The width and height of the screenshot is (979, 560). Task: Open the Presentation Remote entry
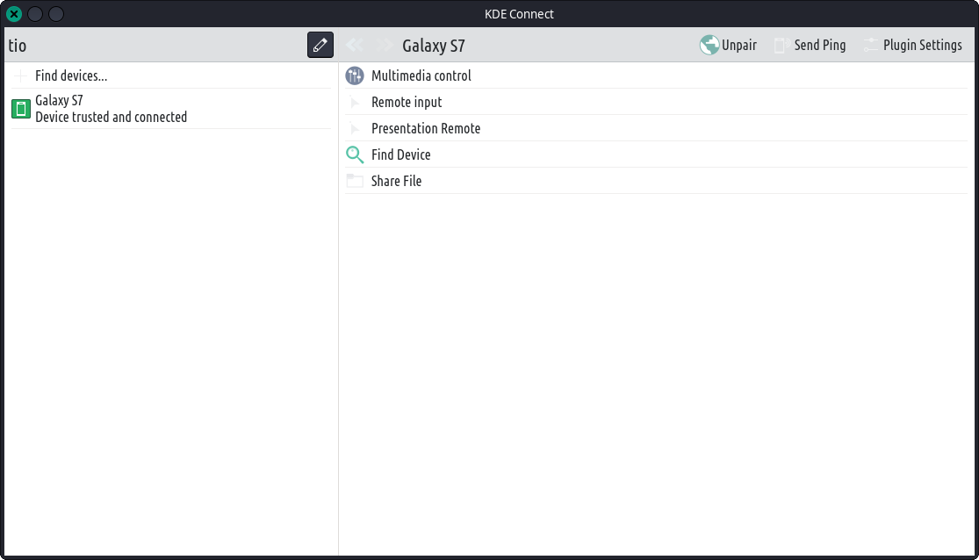(x=426, y=129)
